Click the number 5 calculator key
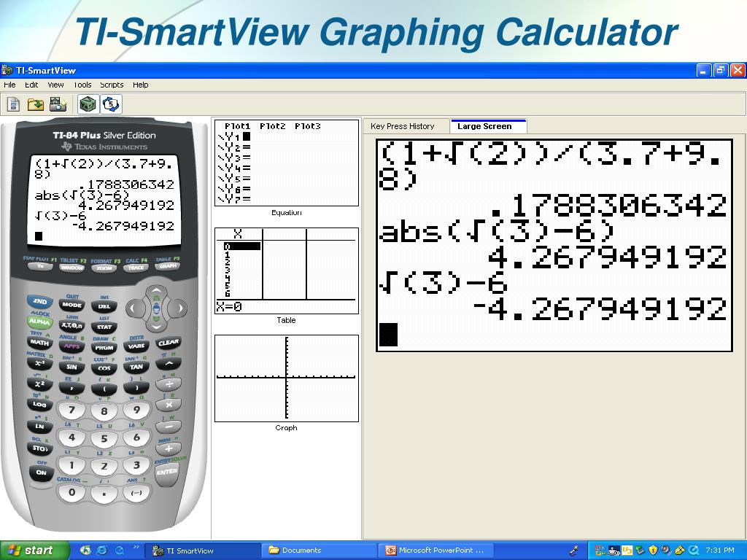747x560 pixels. point(104,438)
